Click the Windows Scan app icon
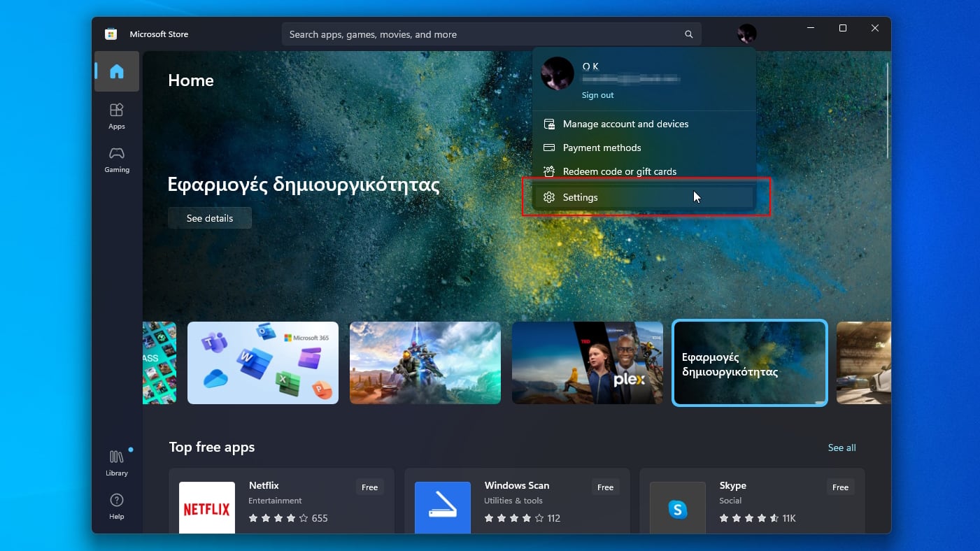The width and height of the screenshot is (980, 551). (443, 508)
